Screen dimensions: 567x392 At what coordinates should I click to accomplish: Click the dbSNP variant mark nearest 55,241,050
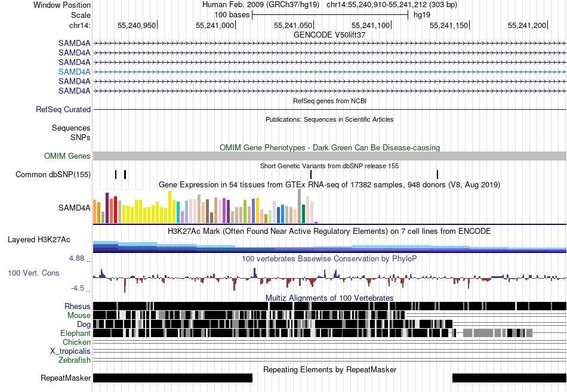[311, 175]
